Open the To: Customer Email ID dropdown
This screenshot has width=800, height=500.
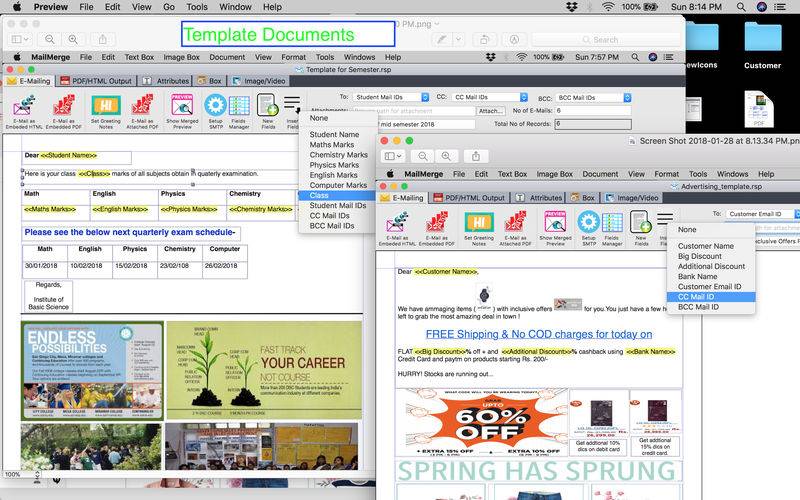click(x=763, y=214)
